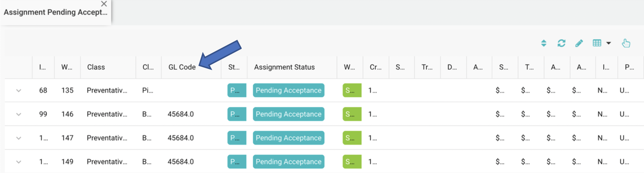Click the pointing hand icon
This screenshot has height=173, width=644.
click(x=626, y=43)
